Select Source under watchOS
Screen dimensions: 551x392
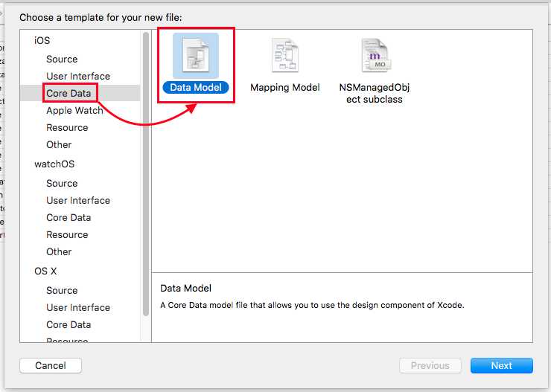pos(62,183)
